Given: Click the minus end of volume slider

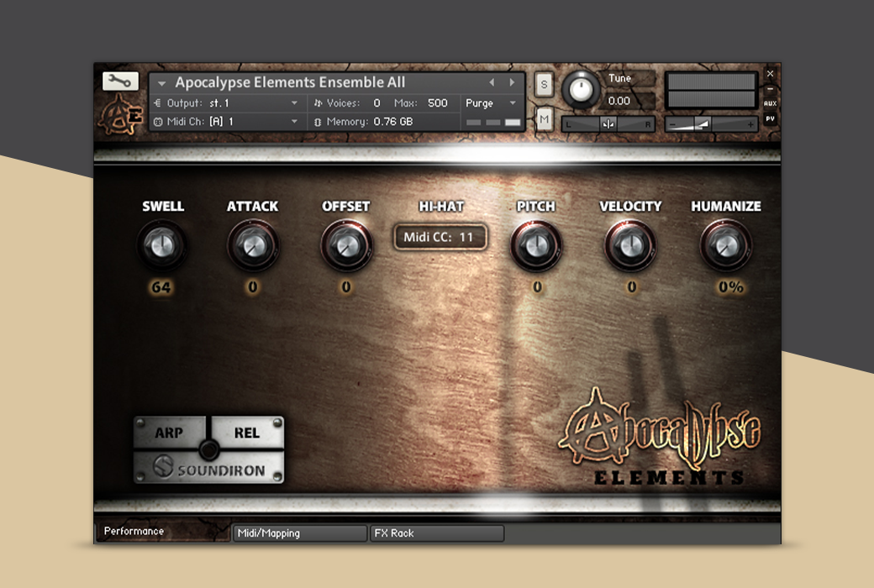Looking at the screenshot, I should tap(673, 125).
